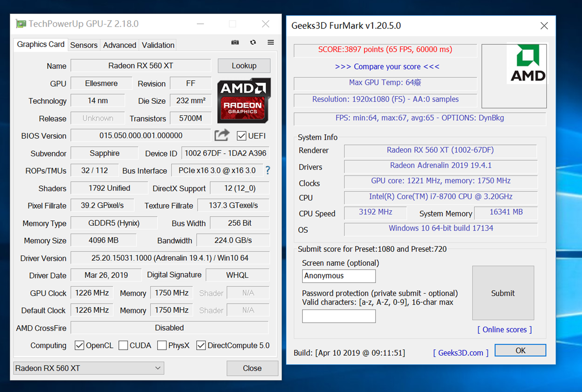The width and height of the screenshot is (582, 392).
Task: Open the Online scores link
Action: 504,330
